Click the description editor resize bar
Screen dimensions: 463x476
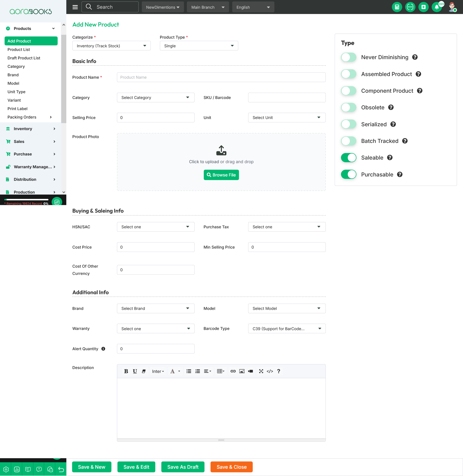221,440
